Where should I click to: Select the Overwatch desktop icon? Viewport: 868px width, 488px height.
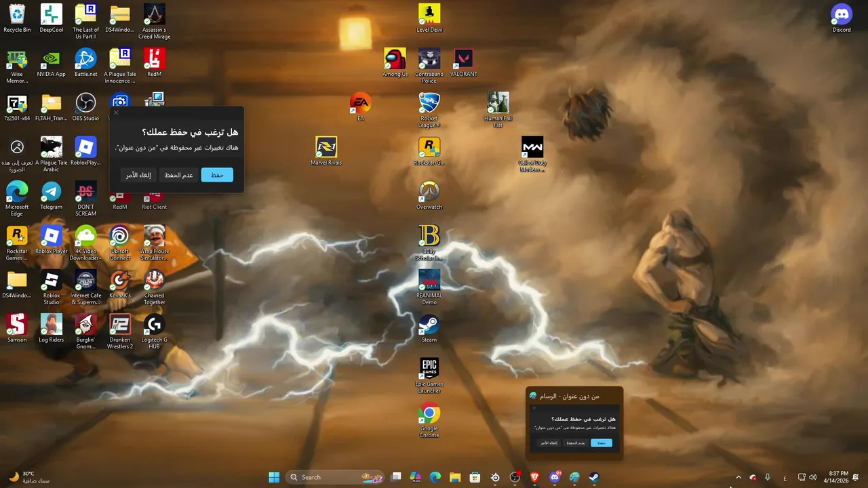(x=429, y=196)
